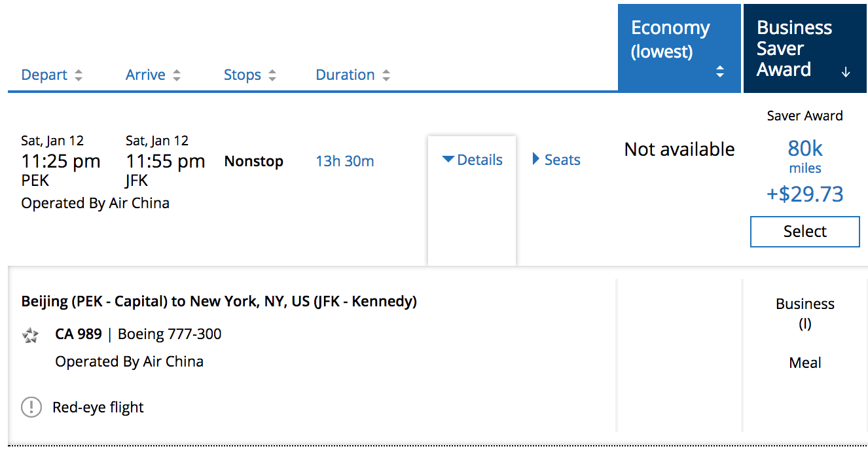Click the red-eye flight warning icon

31,407
